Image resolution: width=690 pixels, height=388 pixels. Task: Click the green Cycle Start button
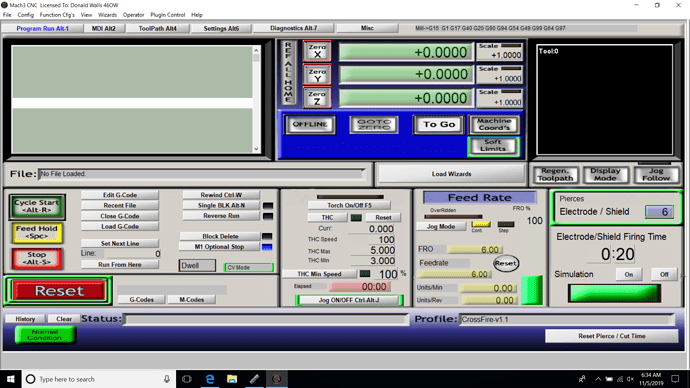tap(37, 206)
